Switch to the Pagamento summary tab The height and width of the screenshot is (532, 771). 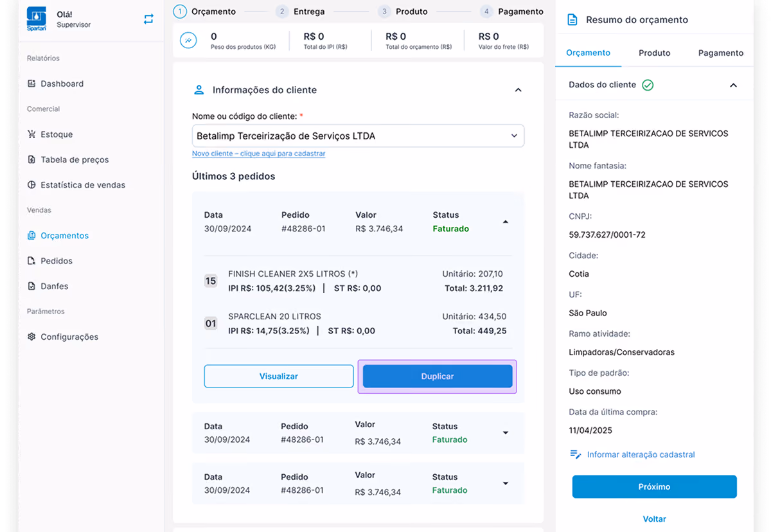(721, 53)
